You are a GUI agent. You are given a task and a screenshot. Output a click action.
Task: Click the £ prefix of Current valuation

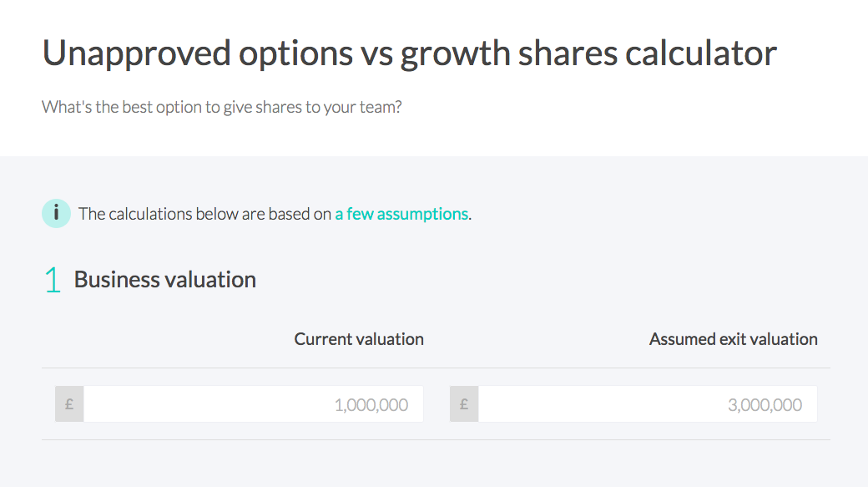click(69, 404)
